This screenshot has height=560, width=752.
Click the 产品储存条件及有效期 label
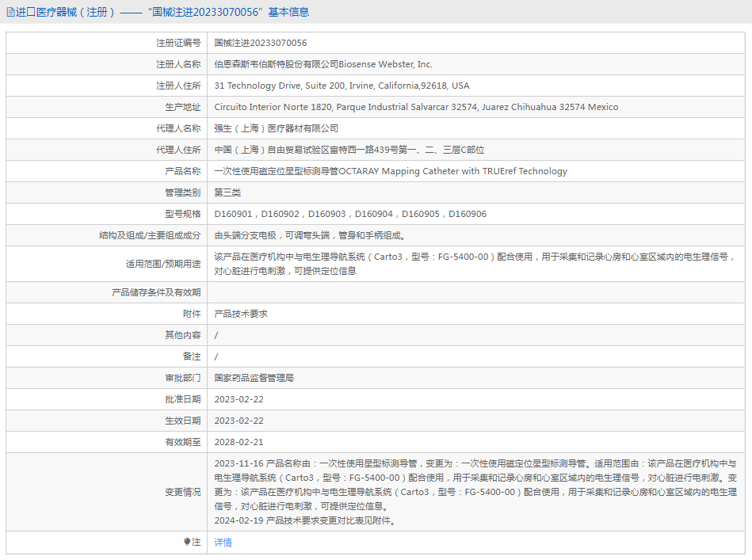156,292
